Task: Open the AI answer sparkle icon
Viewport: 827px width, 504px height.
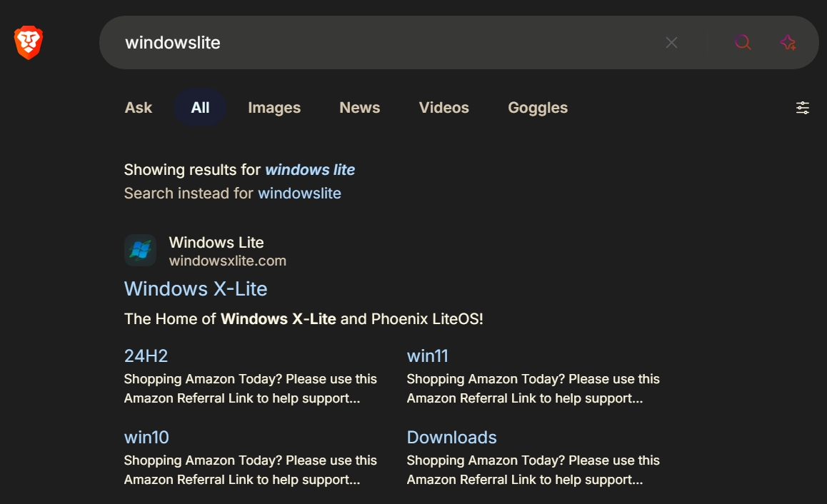Action: 788,43
